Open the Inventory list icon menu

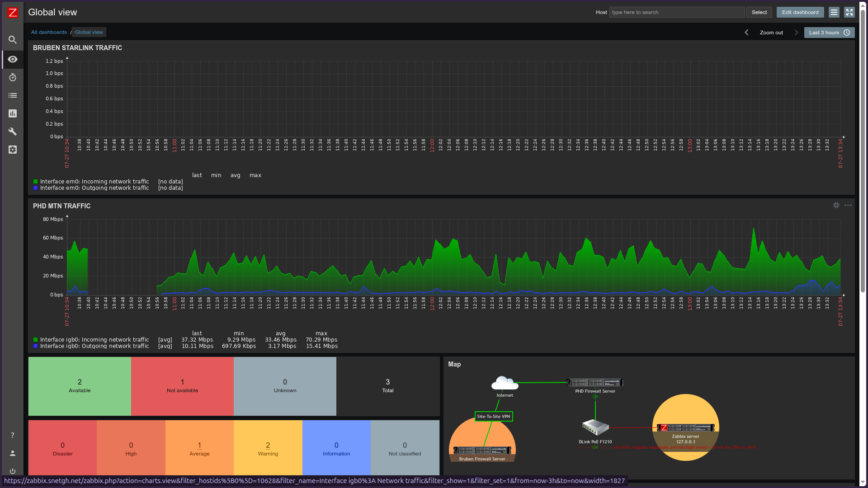(x=13, y=95)
